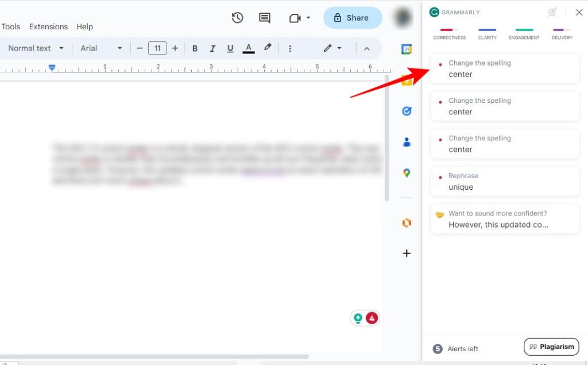Open version history clock icon
This screenshot has width=588, height=365.
(237, 18)
